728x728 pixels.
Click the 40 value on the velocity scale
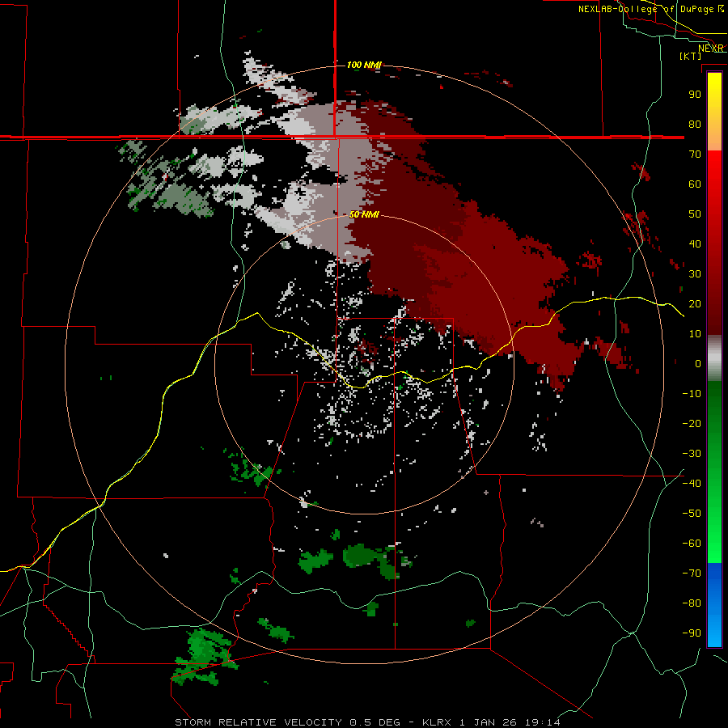coord(695,244)
